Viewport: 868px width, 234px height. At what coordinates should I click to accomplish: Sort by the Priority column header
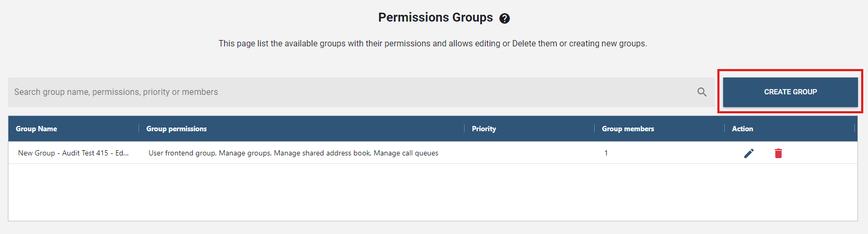tap(484, 129)
